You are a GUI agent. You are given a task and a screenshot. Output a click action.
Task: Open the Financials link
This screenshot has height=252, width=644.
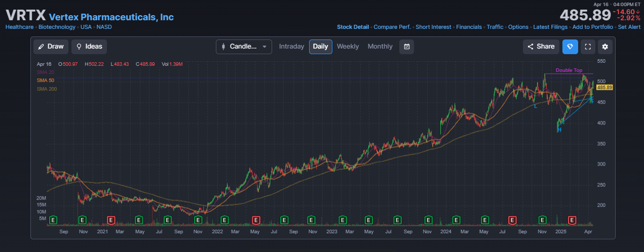pos(469,27)
